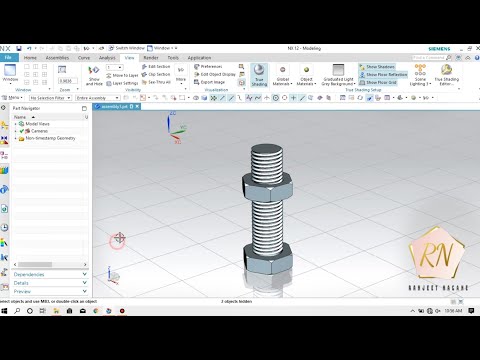Expand the Details panel
Viewport: 480px width, 360px height.
[x=50, y=283]
